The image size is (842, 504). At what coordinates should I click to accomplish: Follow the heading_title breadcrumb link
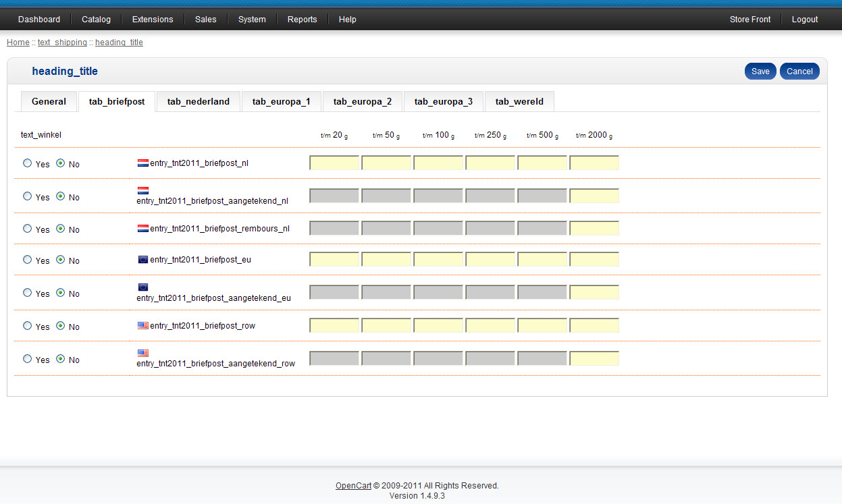pyautogui.click(x=119, y=43)
